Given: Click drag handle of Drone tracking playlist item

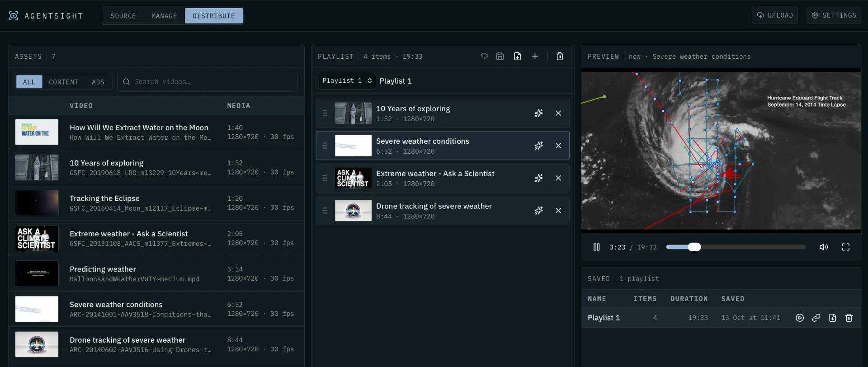Looking at the screenshot, I should [x=325, y=211].
